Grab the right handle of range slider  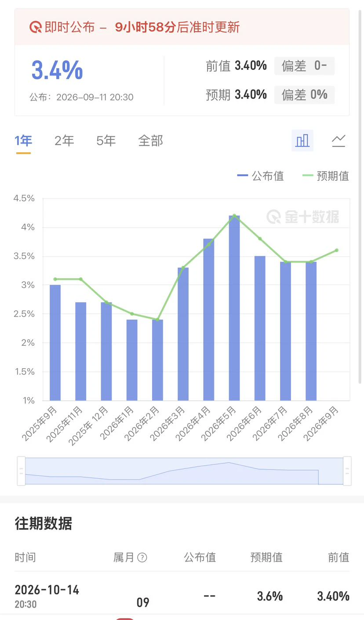[347, 471]
